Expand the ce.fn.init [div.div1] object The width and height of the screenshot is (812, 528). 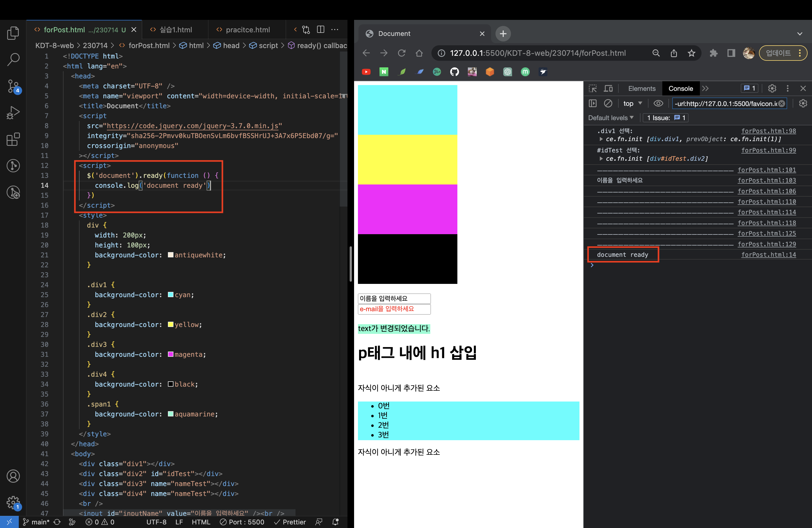(601, 139)
